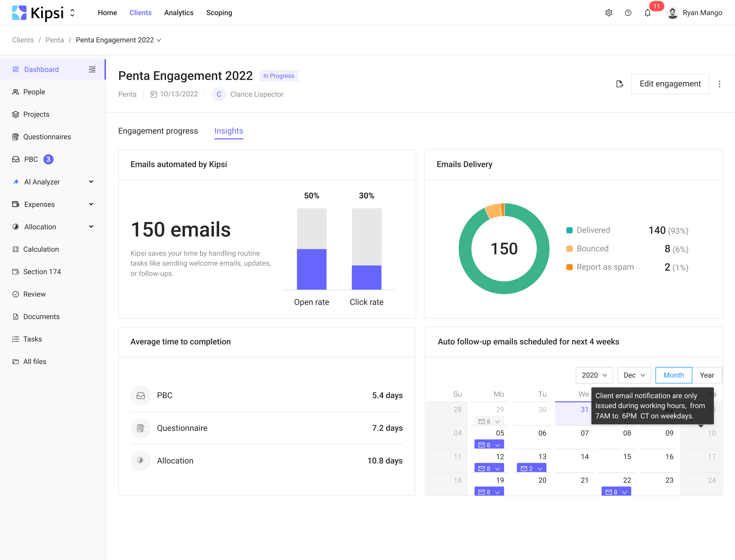Go to Penta in breadcrumb
Screen dimensions: 735x560
(x=54, y=40)
